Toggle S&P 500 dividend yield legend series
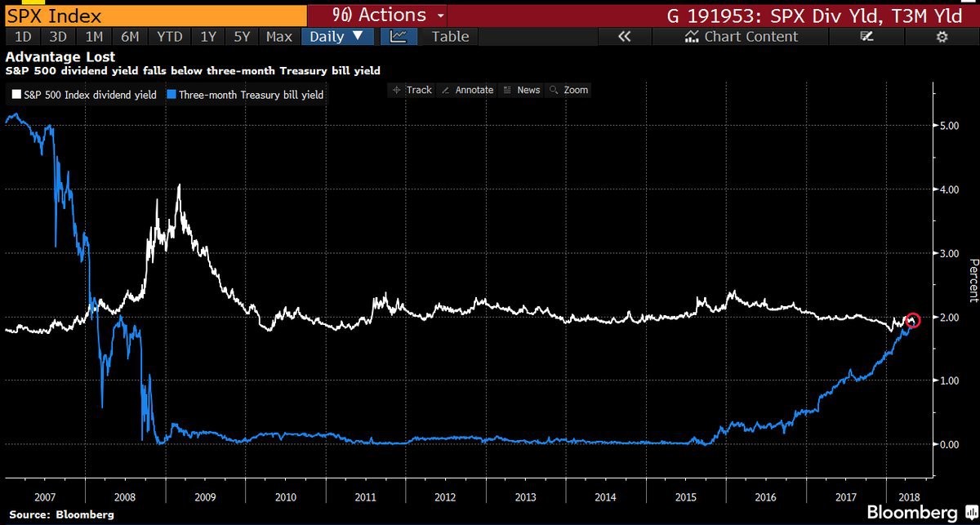The width and height of the screenshot is (980, 525). click(x=83, y=95)
